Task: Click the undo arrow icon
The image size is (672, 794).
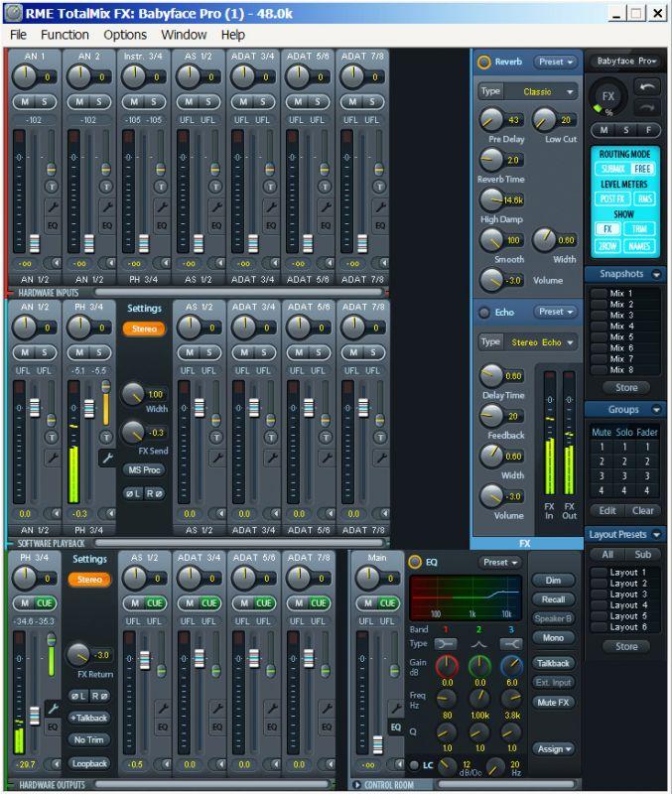Action: point(646,87)
